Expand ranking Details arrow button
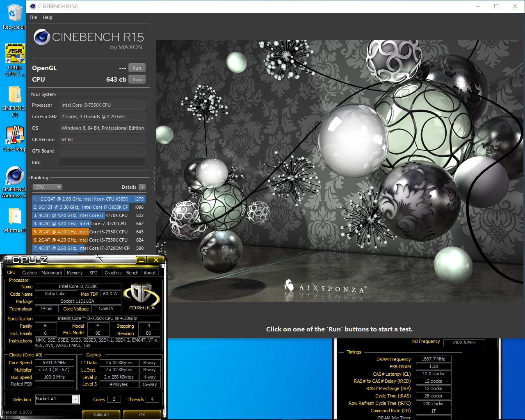The width and height of the screenshot is (525, 420). [x=142, y=187]
